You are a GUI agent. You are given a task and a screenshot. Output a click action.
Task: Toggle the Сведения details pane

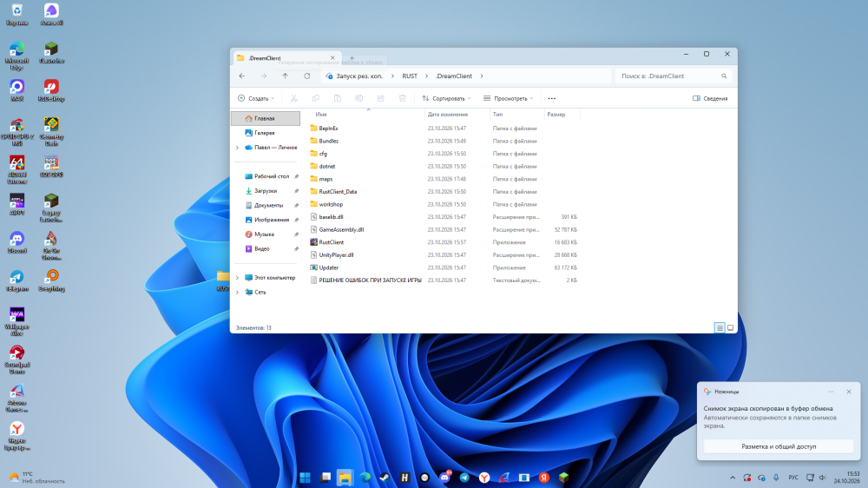710,99
